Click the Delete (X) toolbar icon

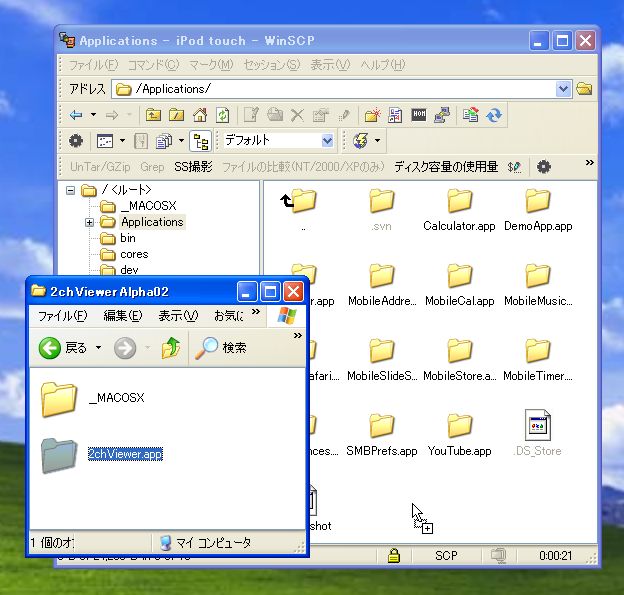point(297,115)
